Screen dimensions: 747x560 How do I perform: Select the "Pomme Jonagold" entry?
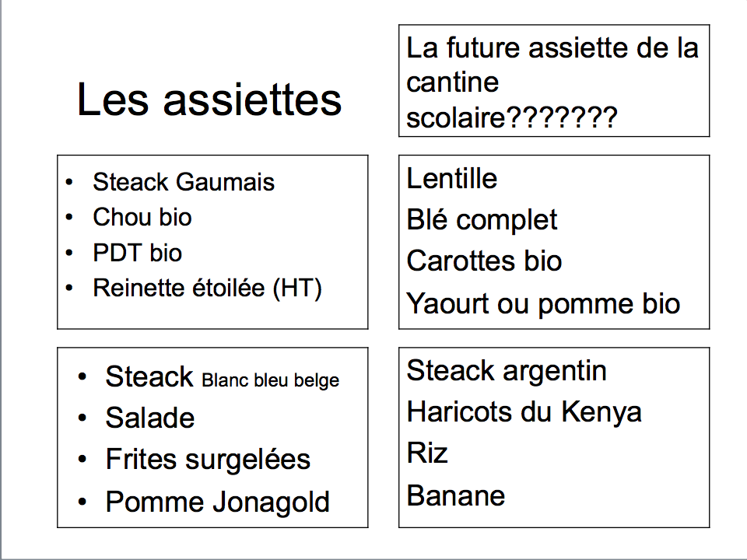click(x=217, y=502)
